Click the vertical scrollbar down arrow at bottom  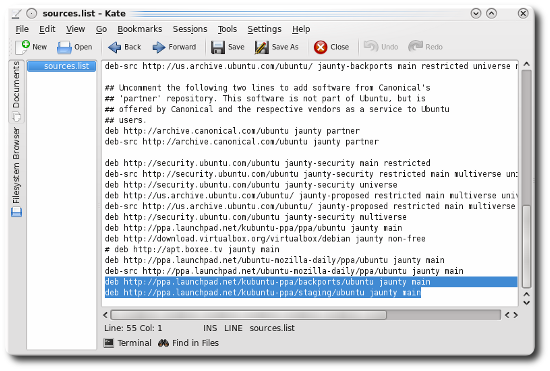click(x=526, y=303)
